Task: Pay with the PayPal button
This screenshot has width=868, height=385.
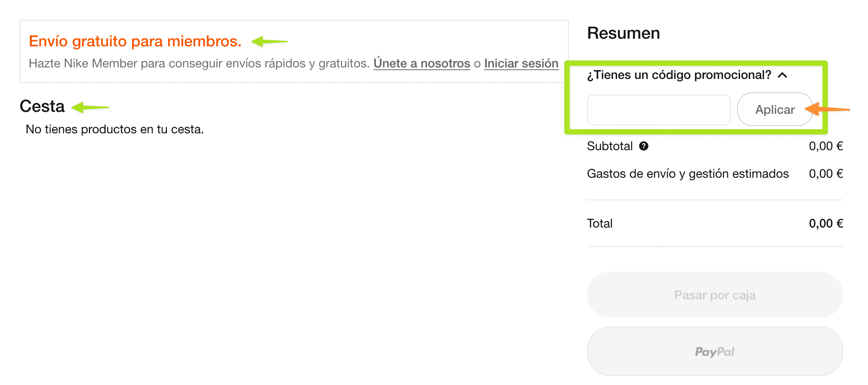Action: pyautogui.click(x=715, y=351)
